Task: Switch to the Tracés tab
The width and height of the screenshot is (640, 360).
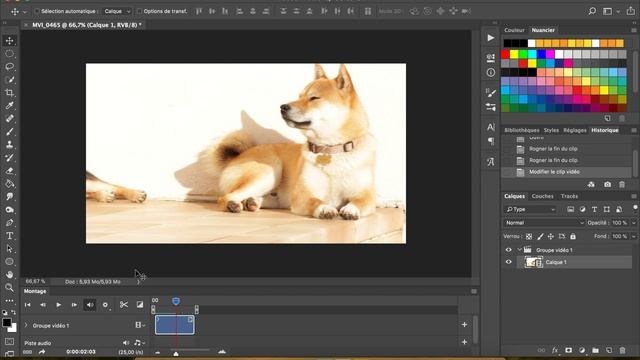Action: point(569,196)
